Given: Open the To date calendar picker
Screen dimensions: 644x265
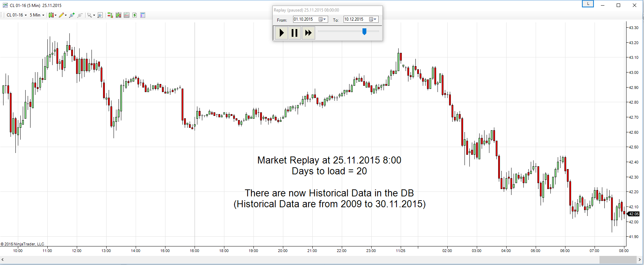Looking at the screenshot, I should point(373,20).
